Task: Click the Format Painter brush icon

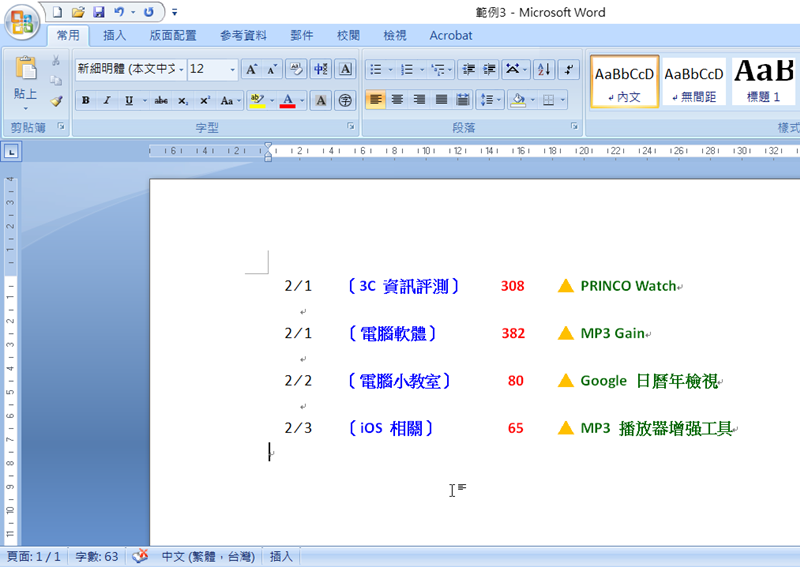Action: 56,100
